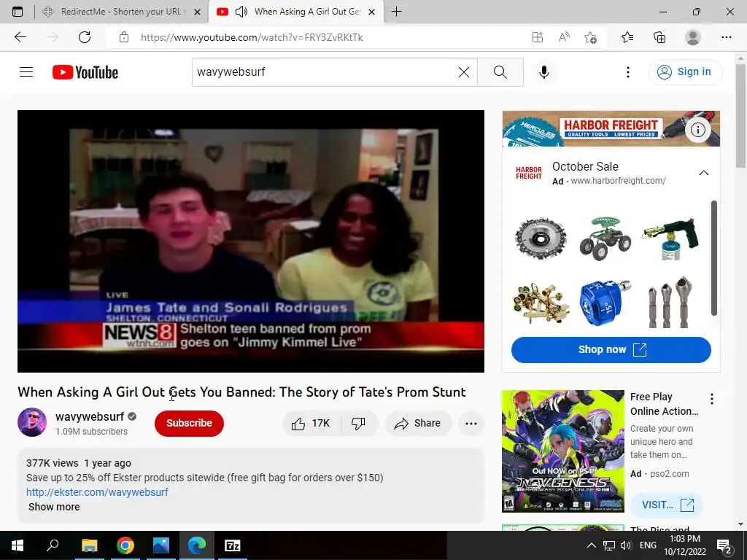Open Edge Settings and more menu
This screenshot has height=560, width=747.
(x=726, y=37)
